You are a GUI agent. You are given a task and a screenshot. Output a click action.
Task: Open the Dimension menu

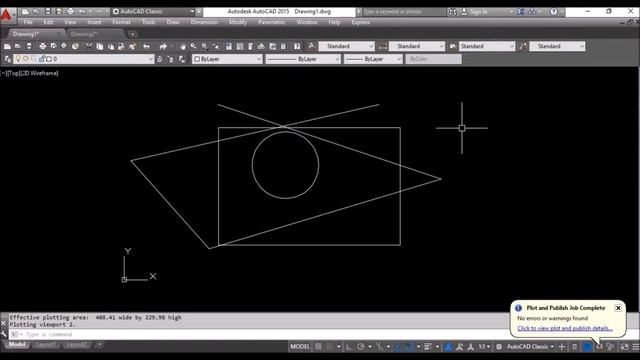204,22
